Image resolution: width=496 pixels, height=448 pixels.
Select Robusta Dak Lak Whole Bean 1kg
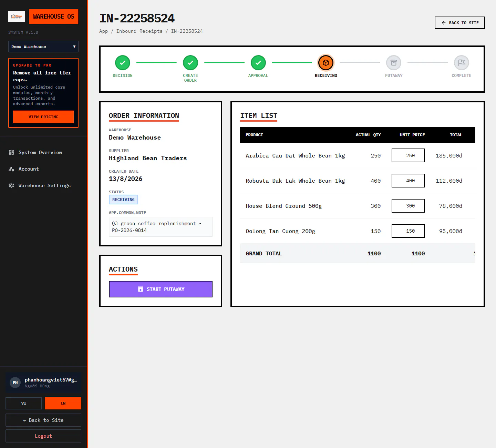295,181
